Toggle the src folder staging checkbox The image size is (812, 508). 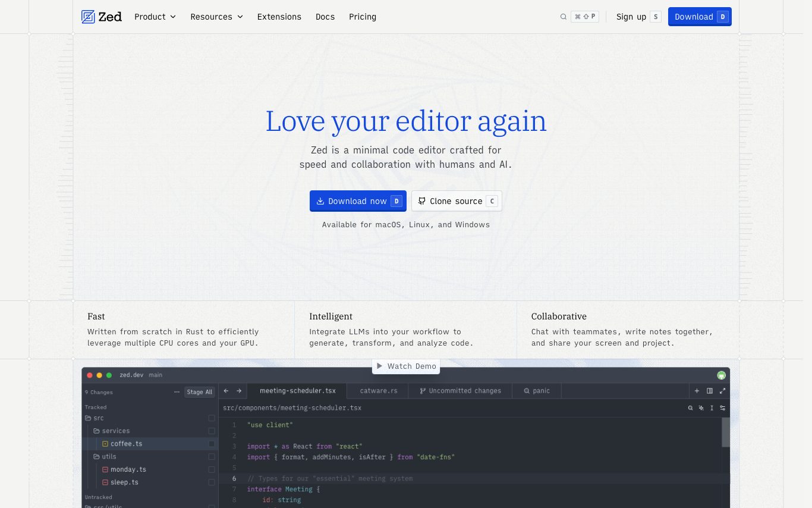(212, 418)
